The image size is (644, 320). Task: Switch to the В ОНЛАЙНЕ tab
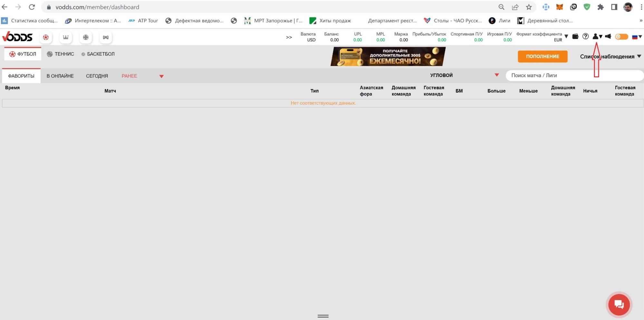click(60, 76)
